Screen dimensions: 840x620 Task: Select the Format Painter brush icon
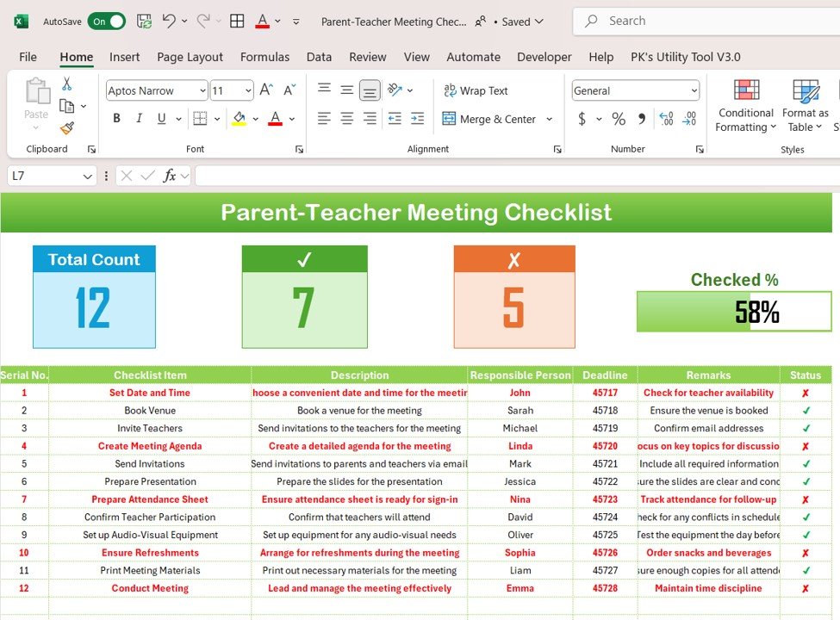click(67, 128)
